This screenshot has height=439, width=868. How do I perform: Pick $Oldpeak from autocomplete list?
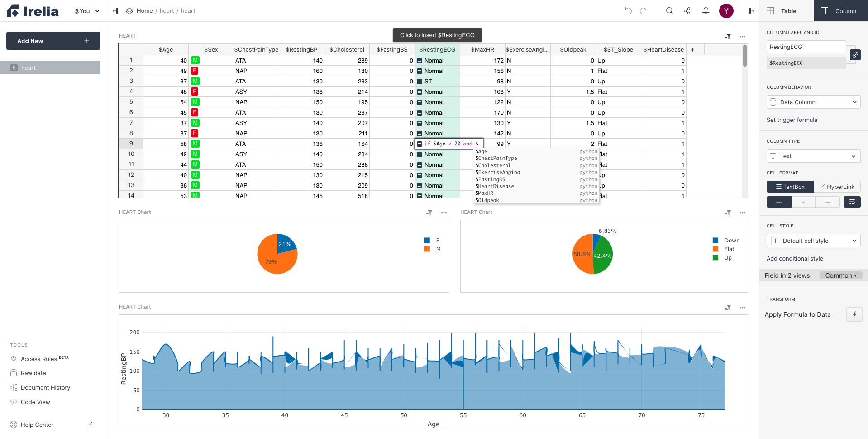(x=536, y=200)
